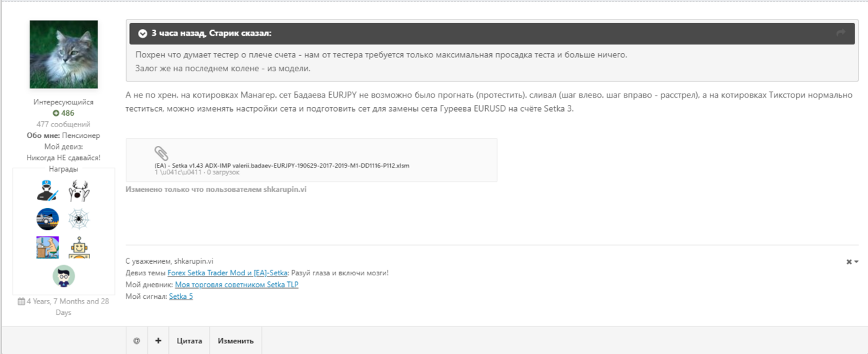Download the Setka v1.43 ADX-IMP xlsm attachment
Viewport: 868px width, 354px height.
click(282, 166)
